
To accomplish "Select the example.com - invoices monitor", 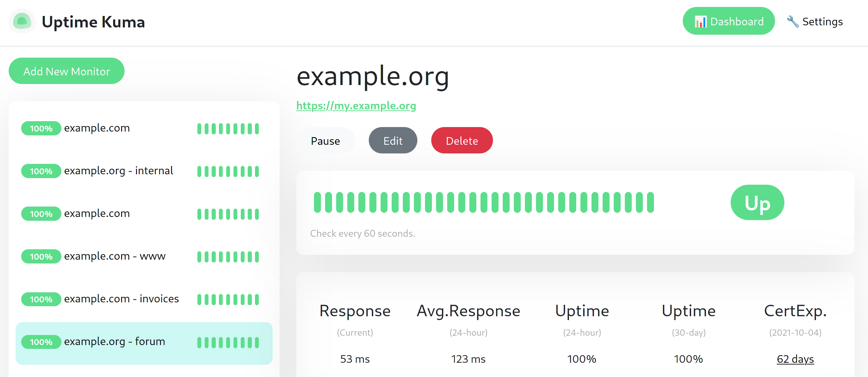I will coord(144,299).
